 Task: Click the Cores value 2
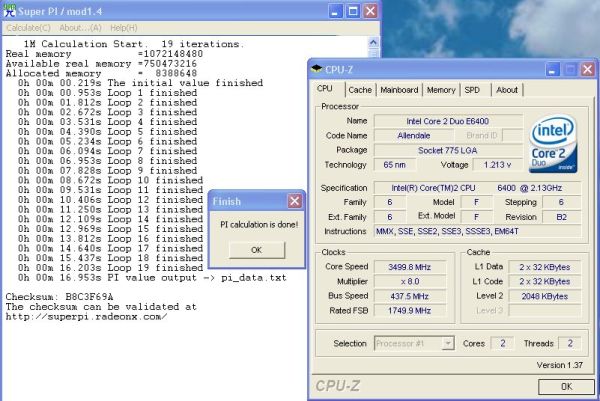[x=502, y=343]
